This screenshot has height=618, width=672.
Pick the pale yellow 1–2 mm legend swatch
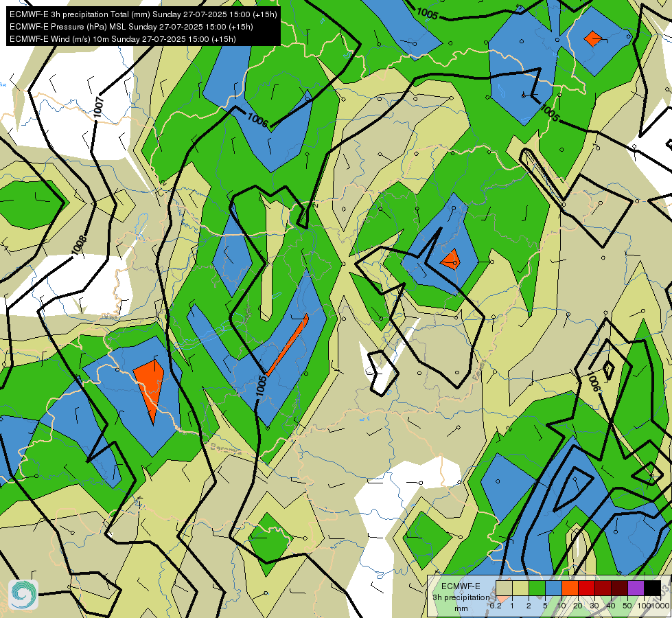point(520,588)
